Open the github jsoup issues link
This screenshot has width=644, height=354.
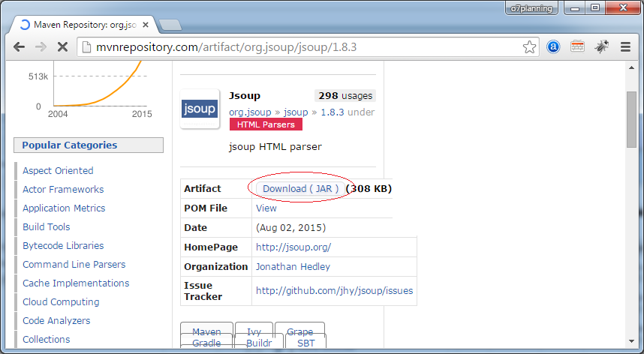point(334,290)
